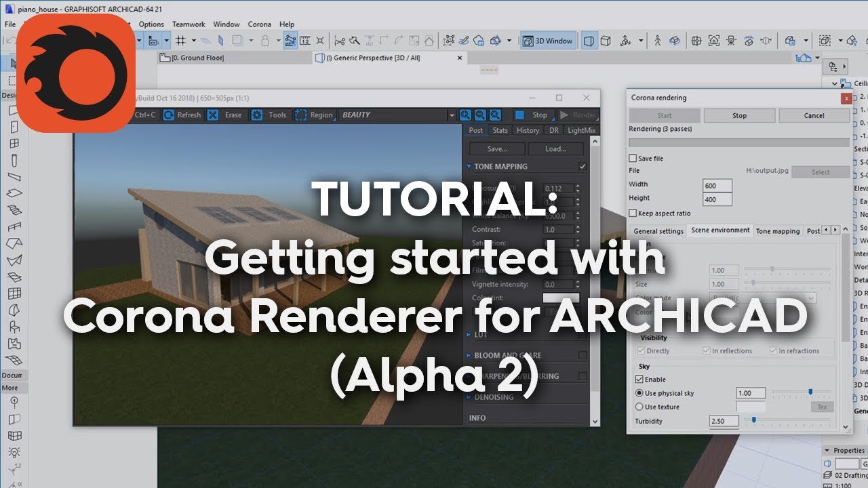
Task: Open the BEAUTY render element dropdown
Action: [452, 115]
